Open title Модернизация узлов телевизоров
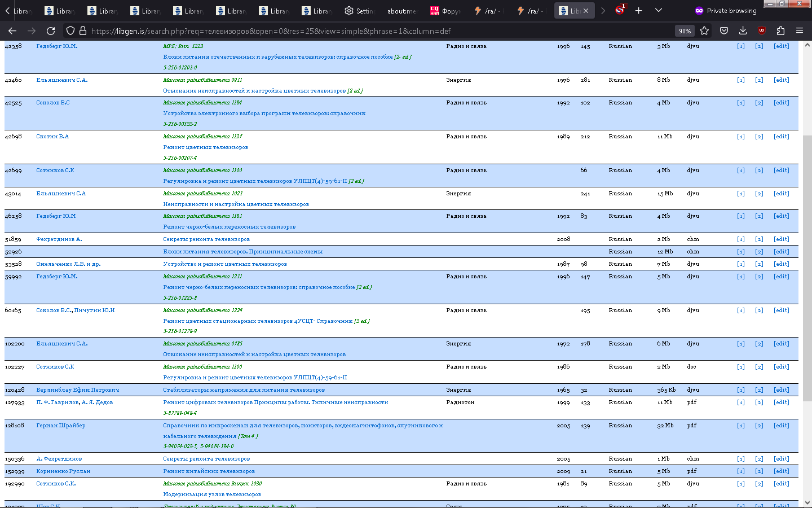812x508 pixels. point(212,494)
